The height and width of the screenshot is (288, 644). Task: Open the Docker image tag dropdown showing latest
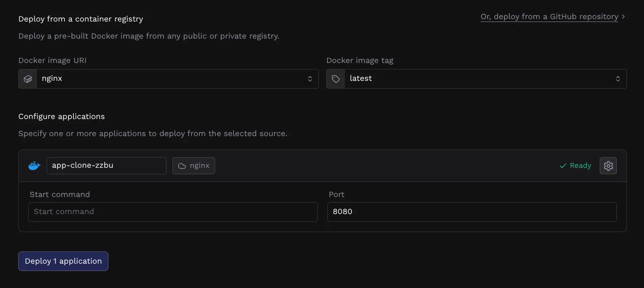click(475, 78)
